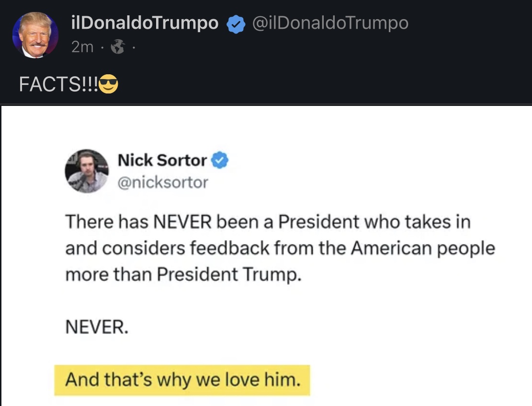Click the yellow highlighted "And that's why we love him."

(182, 380)
